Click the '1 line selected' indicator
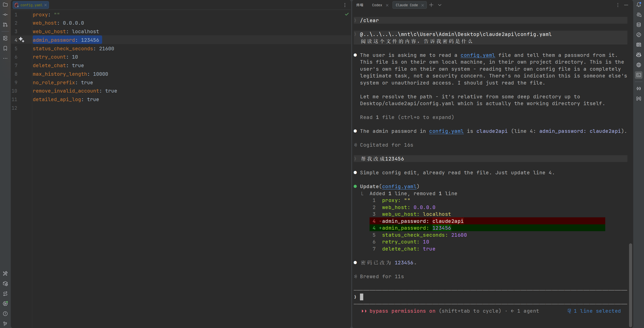This screenshot has height=328, width=644. 594,311
